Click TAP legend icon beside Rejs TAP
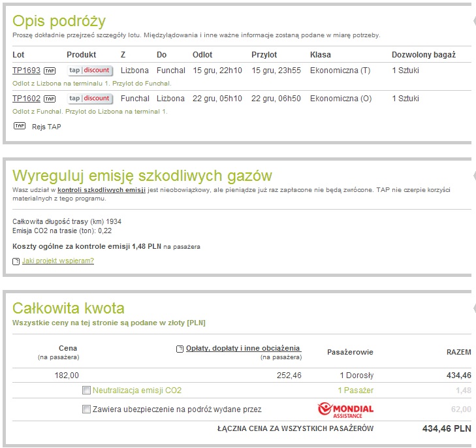 click(20, 125)
